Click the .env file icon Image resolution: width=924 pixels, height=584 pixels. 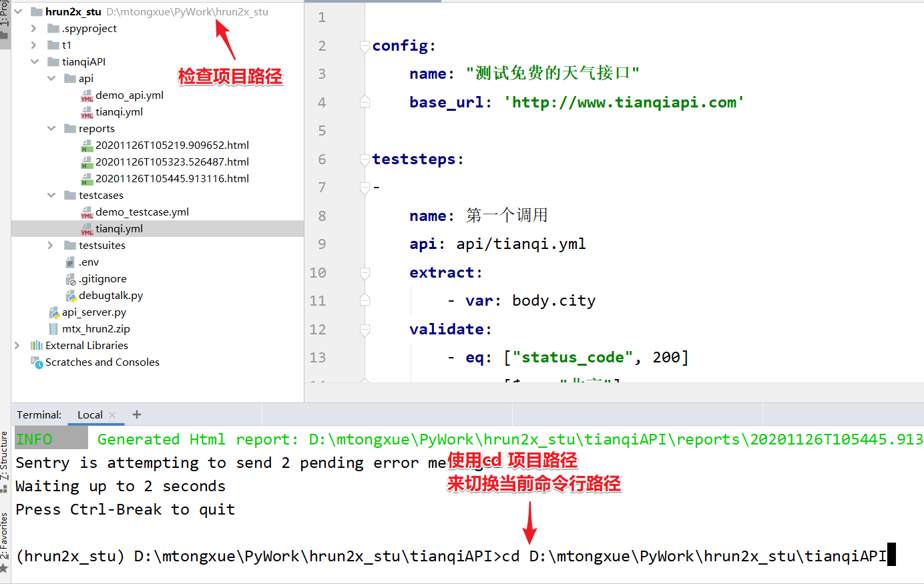pos(70,262)
